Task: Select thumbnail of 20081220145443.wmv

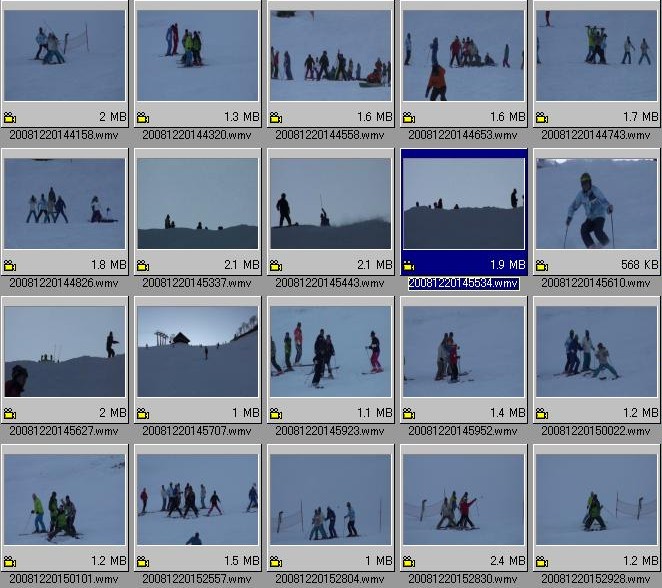Action: 331,203
